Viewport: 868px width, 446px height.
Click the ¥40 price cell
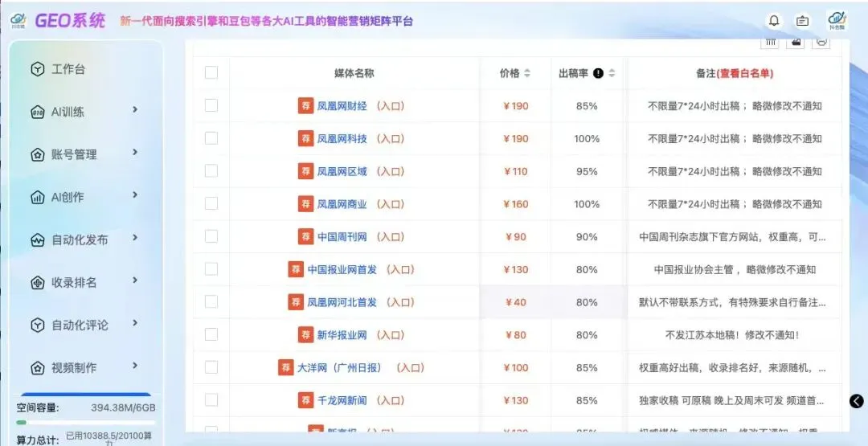click(516, 302)
